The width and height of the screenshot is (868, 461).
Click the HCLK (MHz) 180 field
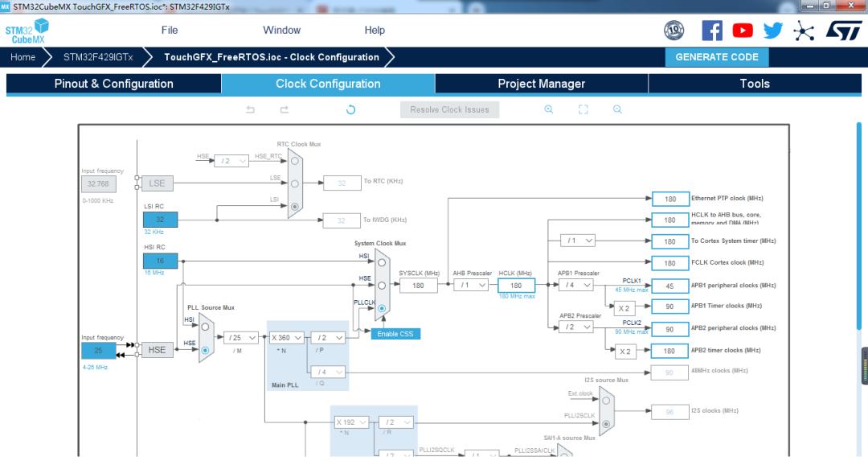point(516,286)
